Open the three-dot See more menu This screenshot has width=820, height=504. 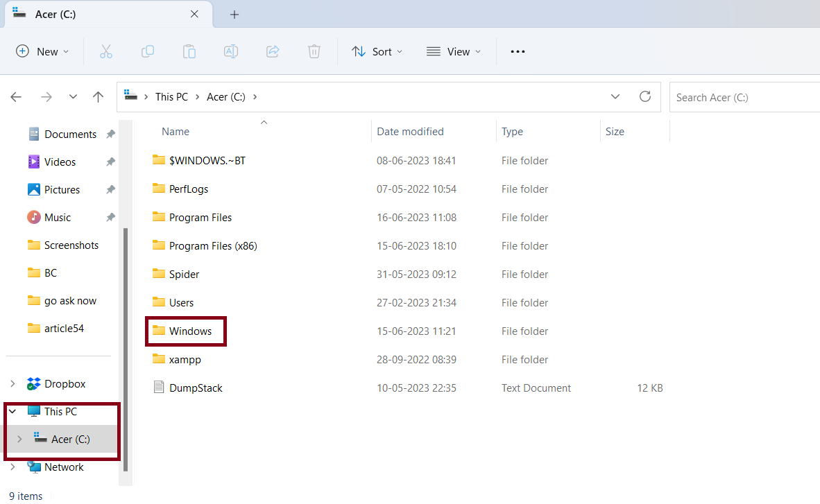[518, 51]
